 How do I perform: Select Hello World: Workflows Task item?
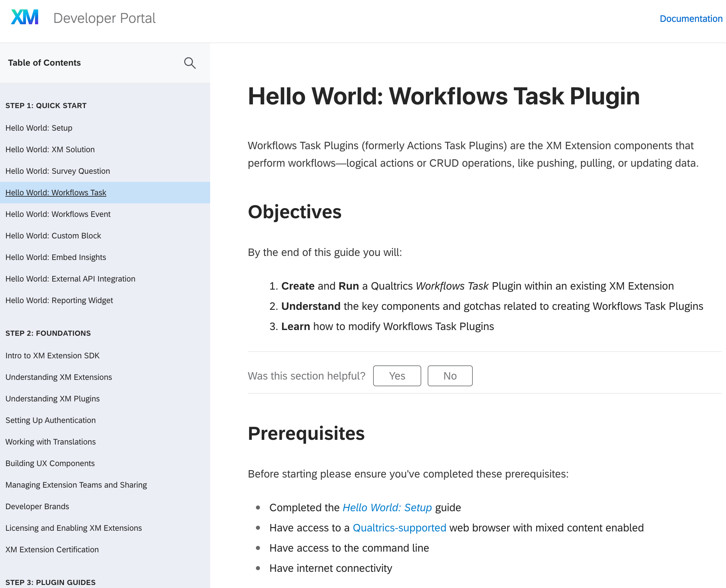click(x=56, y=193)
